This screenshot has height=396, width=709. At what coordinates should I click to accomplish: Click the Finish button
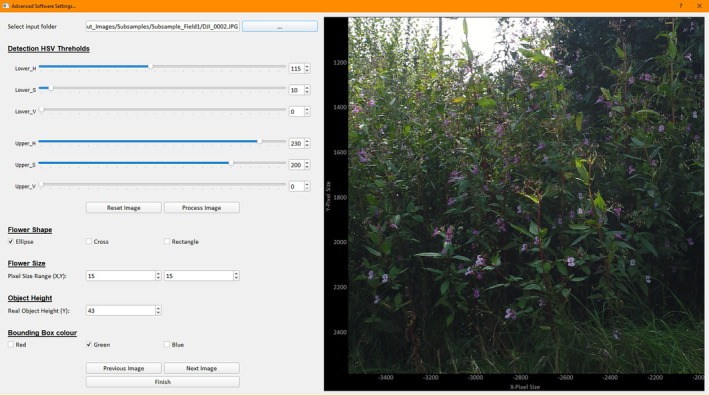pyautogui.click(x=163, y=382)
